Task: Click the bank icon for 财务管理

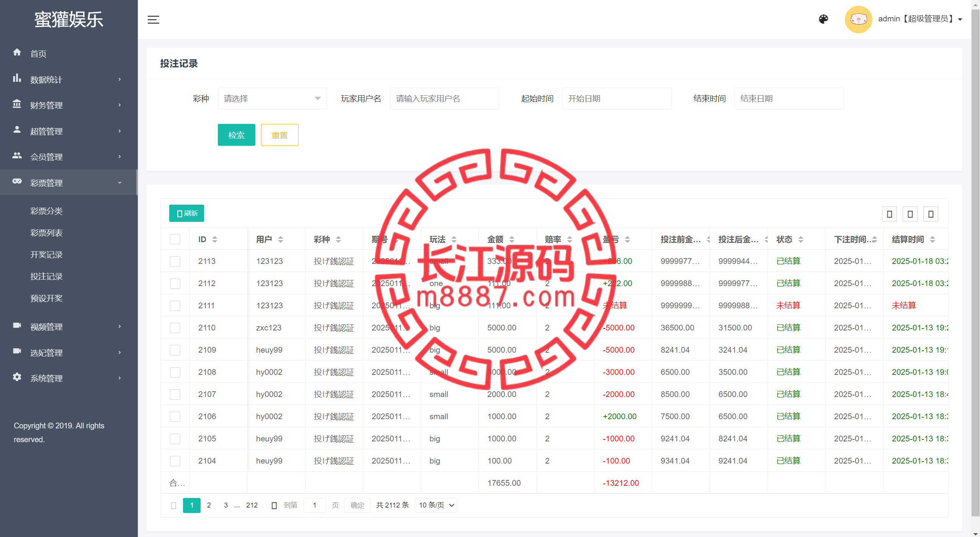Action: tap(17, 104)
